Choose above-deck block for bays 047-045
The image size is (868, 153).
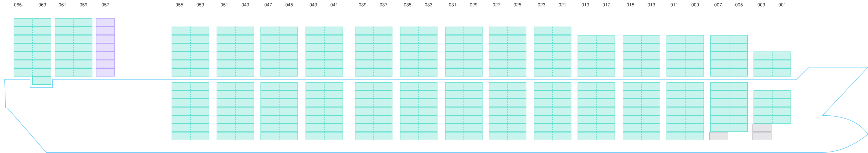click(279, 51)
